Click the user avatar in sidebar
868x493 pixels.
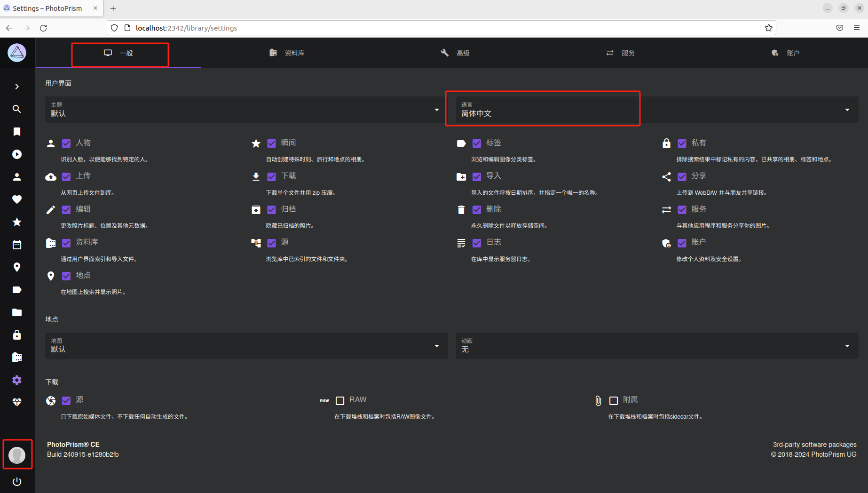tap(17, 455)
